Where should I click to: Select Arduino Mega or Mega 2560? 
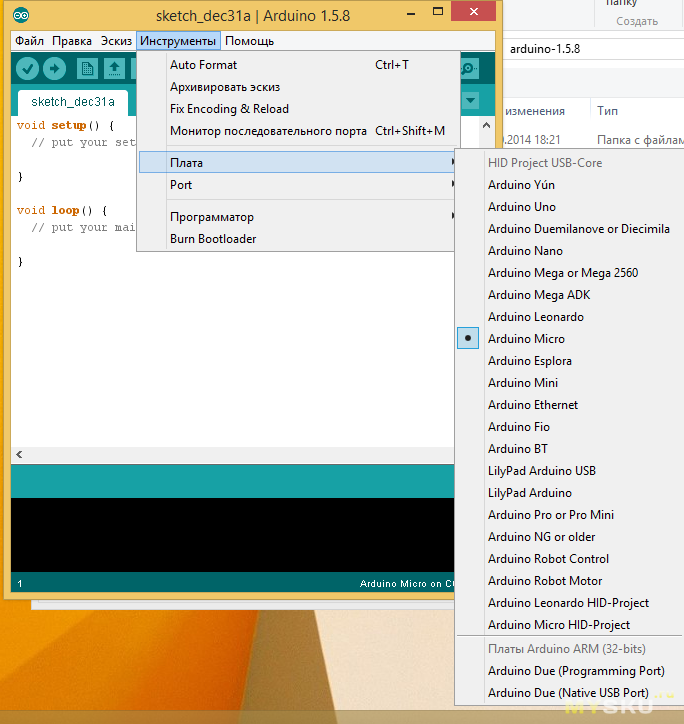click(569, 273)
